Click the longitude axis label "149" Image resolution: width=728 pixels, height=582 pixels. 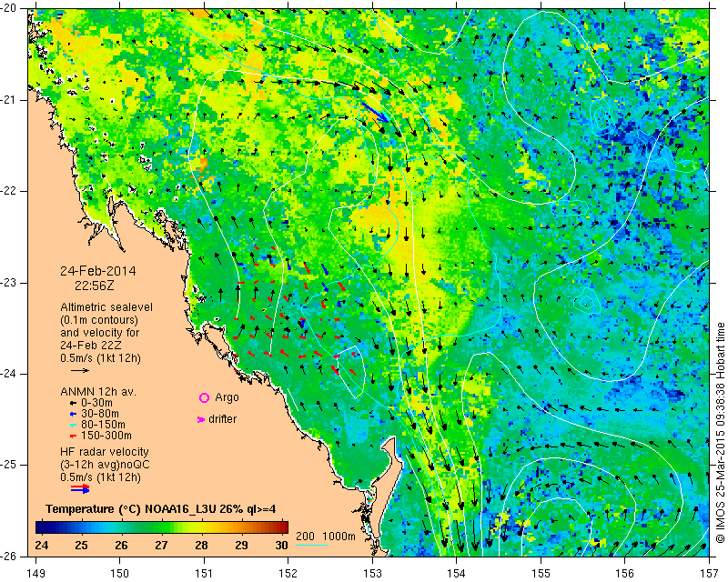click(x=35, y=574)
